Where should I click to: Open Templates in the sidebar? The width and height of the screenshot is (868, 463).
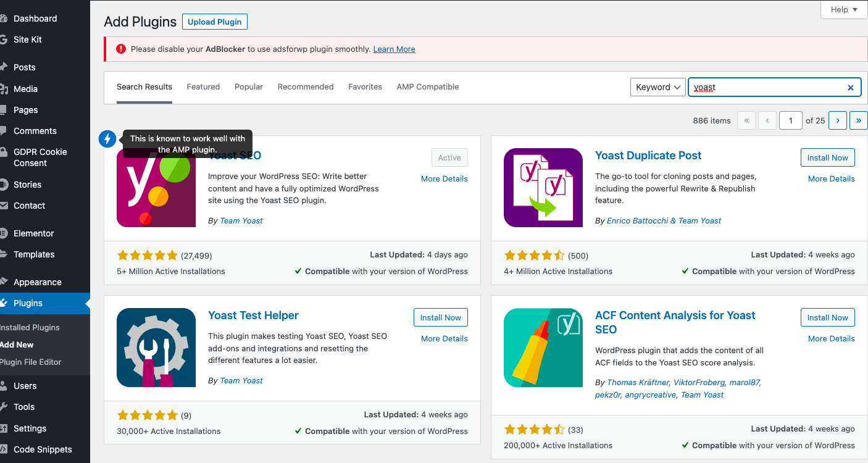(x=34, y=254)
